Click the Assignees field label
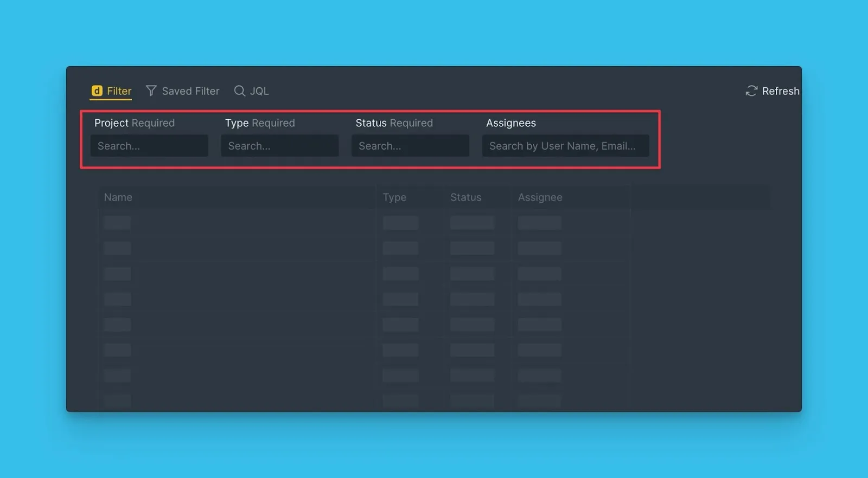 coord(510,123)
